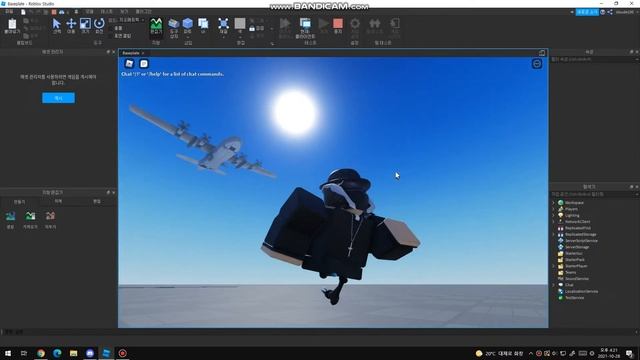
Task: Select TestService in Explorer
Action: click(x=574, y=298)
